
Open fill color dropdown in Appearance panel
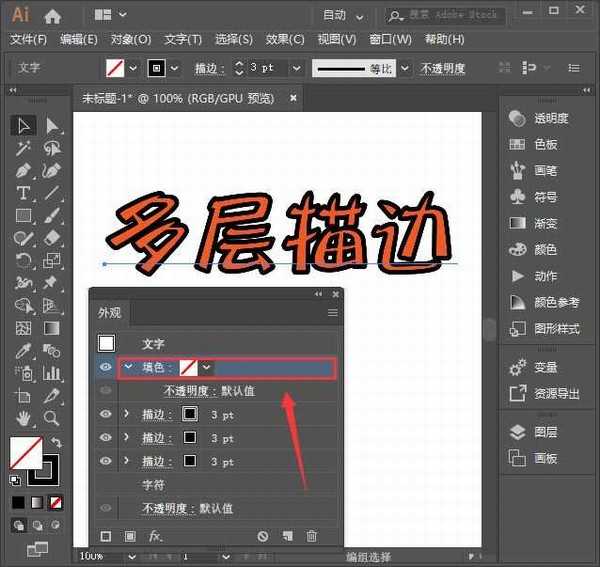pos(207,368)
